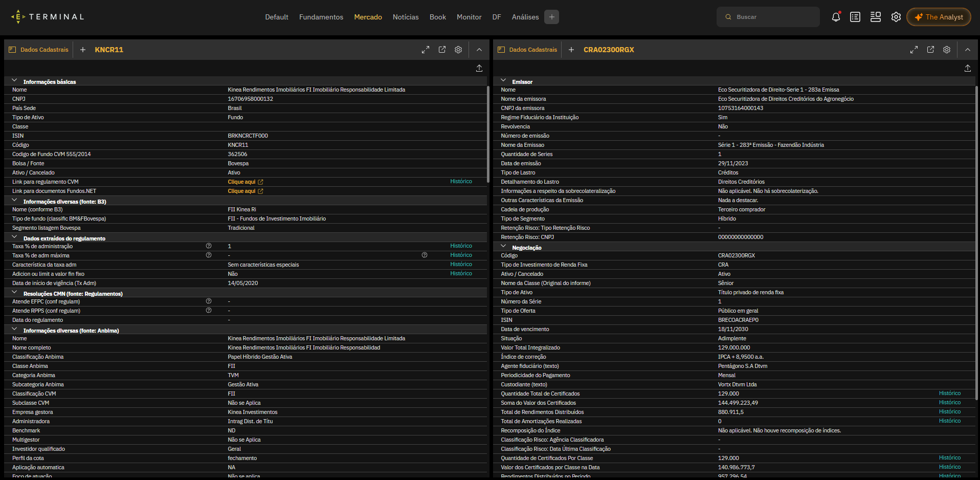Show help icon beside Taxa % de adm máxima label

[x=209, y=255]
